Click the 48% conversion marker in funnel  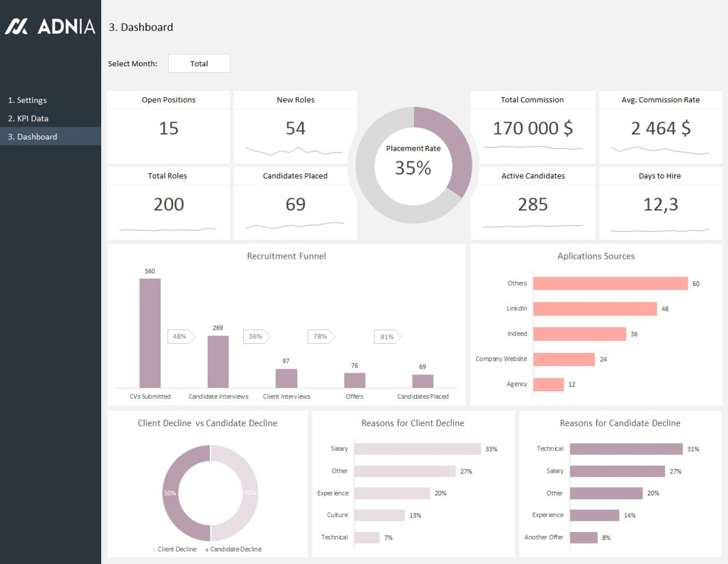pyautogui.click(x=180, y=337)
